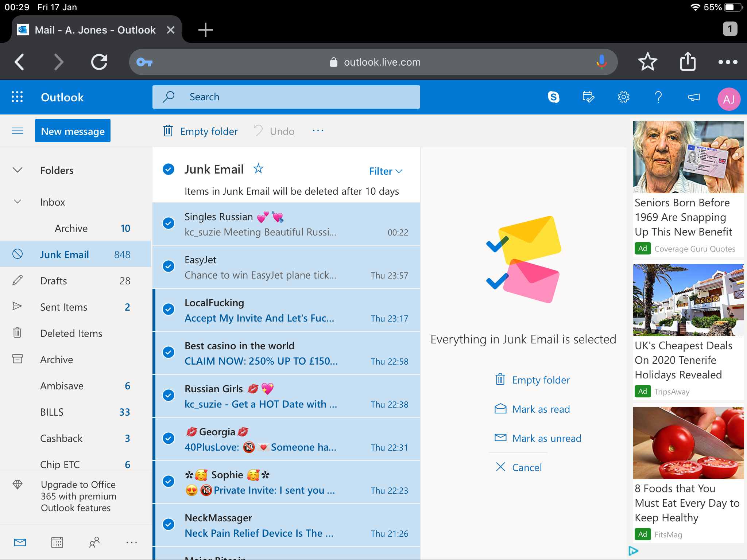This screenshot has height=560, width=747.
Task: Tap the voice search microphone
Action: point(601,62)
